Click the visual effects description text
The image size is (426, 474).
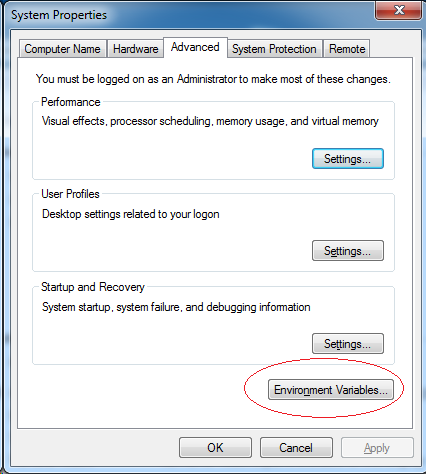tap(210, 121)
